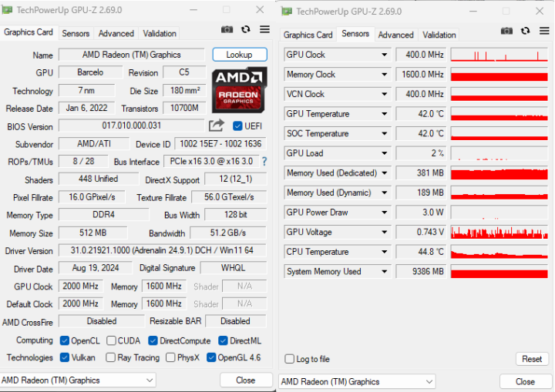Image resolution: width=555 pixels, height=392 pixels.
Task: Open System Memory Used sensor dropdown
Action: coord(384,272)
